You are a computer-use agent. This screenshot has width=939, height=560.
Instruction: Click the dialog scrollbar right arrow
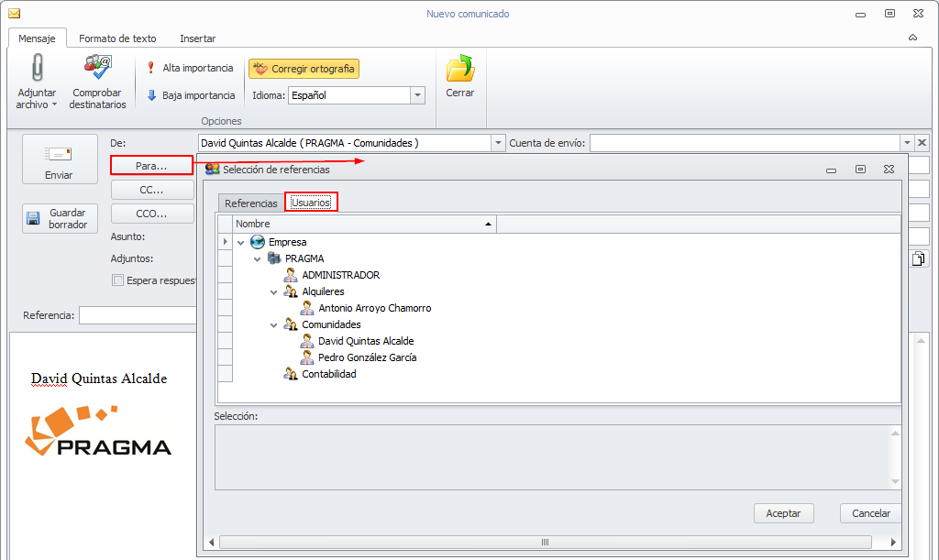click(x=893, y=542)
